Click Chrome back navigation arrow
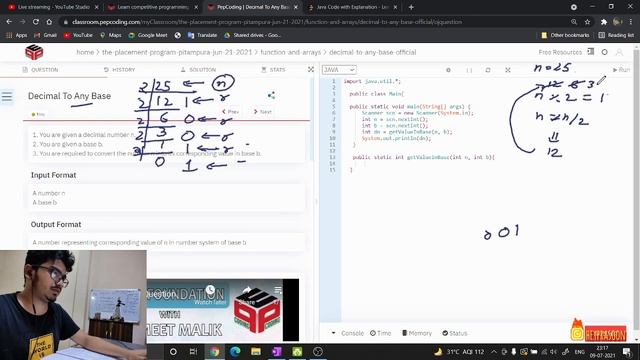 pos(9,22)
